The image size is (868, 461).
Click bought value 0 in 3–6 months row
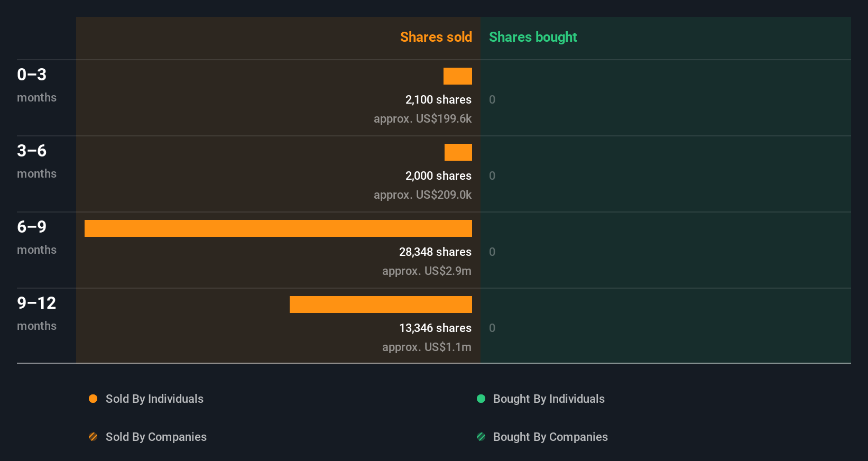click(x=492, y=176)
